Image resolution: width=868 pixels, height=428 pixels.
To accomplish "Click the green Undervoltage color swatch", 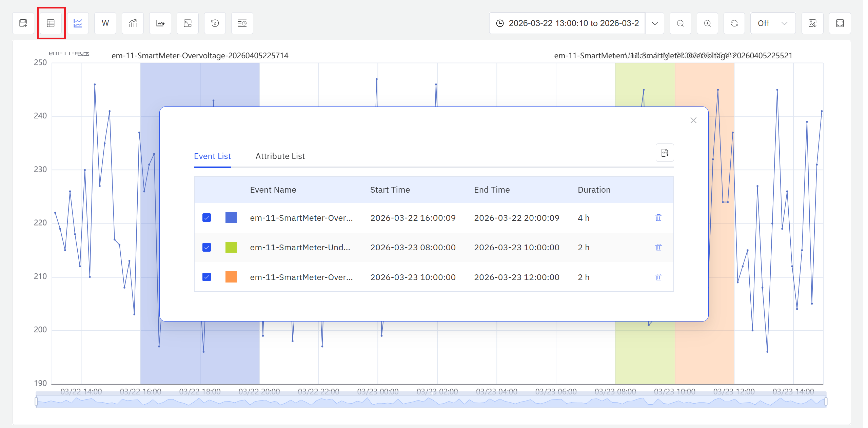I will [231, 247].
